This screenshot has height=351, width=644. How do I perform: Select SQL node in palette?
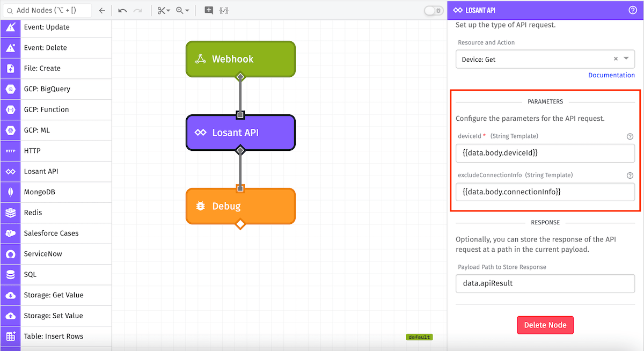click(x=56, y=274)
